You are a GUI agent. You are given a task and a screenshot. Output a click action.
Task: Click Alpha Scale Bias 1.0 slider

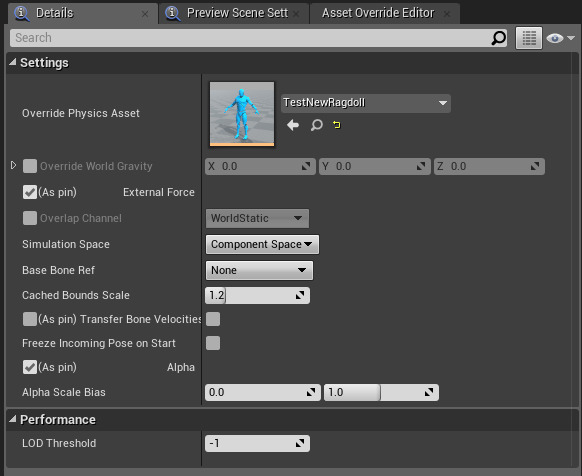point(381,392)
